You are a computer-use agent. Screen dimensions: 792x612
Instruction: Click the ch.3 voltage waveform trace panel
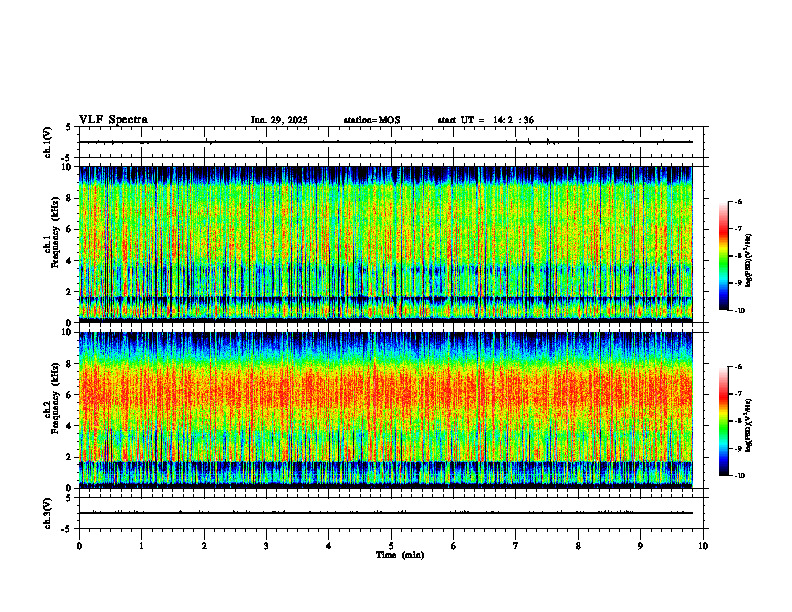click(x=391, y=513)
